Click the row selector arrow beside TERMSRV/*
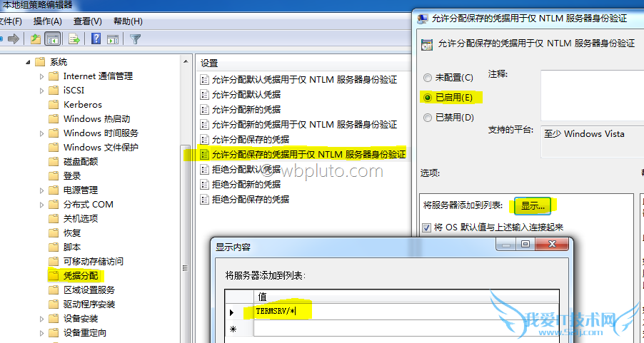The image size is (644, 343). [x=231, y=312]
